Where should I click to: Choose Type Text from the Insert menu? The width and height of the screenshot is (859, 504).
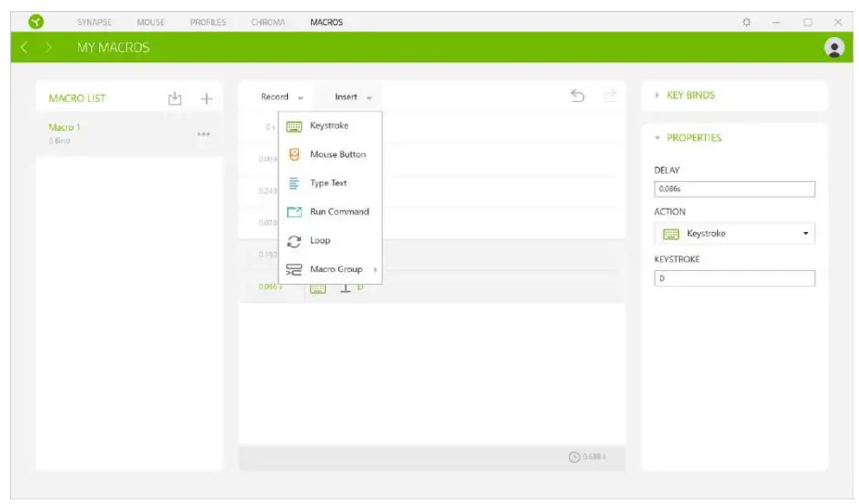330,183
